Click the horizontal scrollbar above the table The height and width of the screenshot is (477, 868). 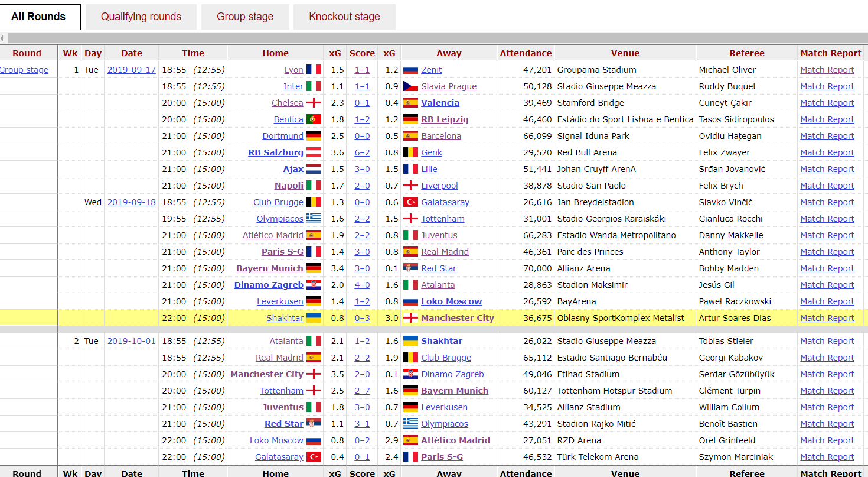pos(437,38)
